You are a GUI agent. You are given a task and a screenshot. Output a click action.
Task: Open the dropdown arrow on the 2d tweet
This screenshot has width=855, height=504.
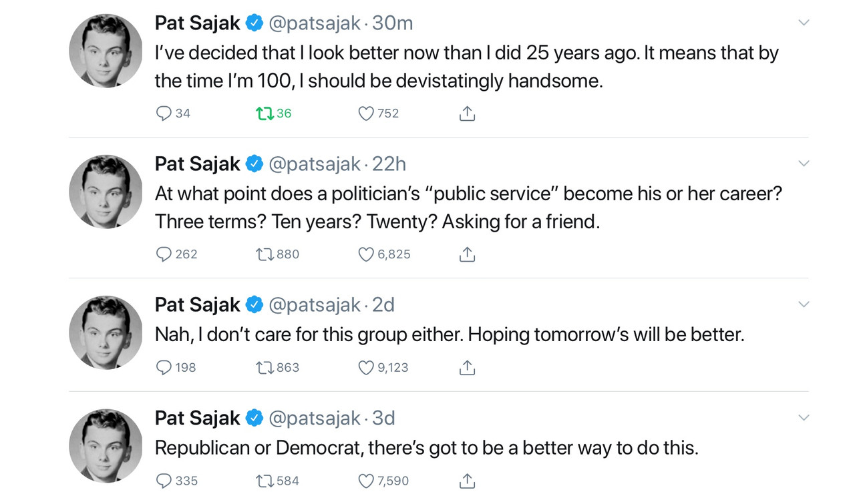tap(804, 304)
